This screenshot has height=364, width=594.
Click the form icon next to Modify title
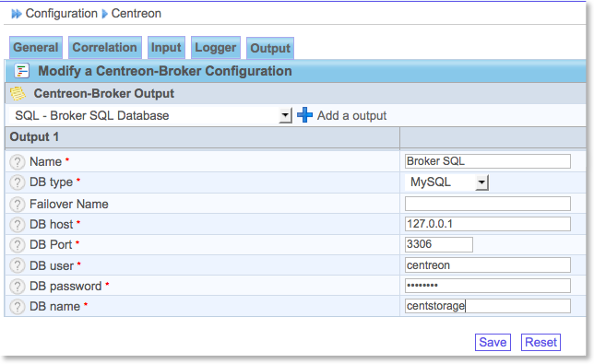click(x=21, y=71)
